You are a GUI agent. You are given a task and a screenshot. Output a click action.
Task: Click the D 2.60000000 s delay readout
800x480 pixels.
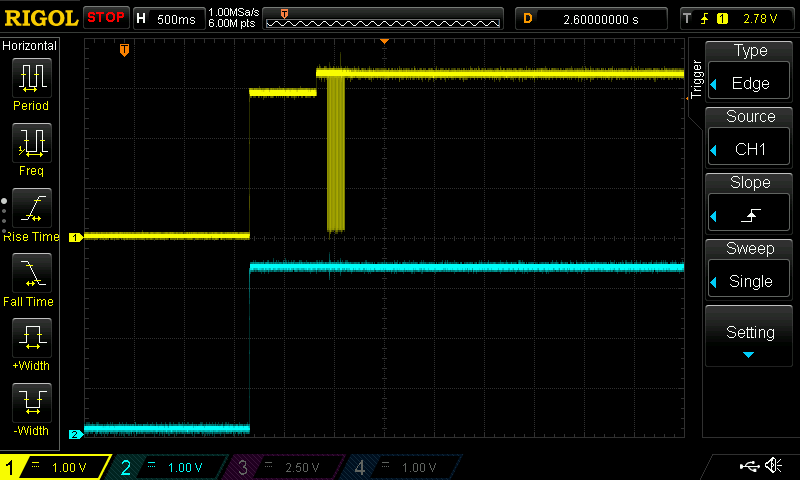point(591,19)
